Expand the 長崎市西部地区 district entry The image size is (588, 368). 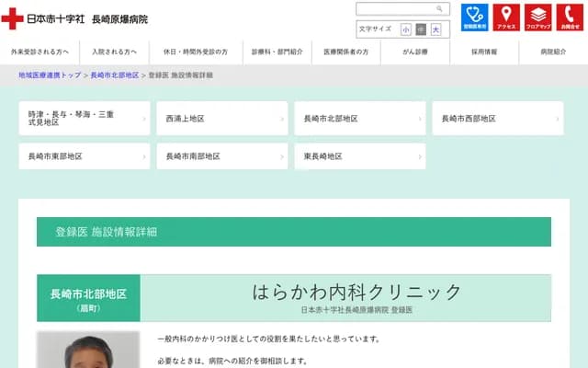(x=497, y=119)
